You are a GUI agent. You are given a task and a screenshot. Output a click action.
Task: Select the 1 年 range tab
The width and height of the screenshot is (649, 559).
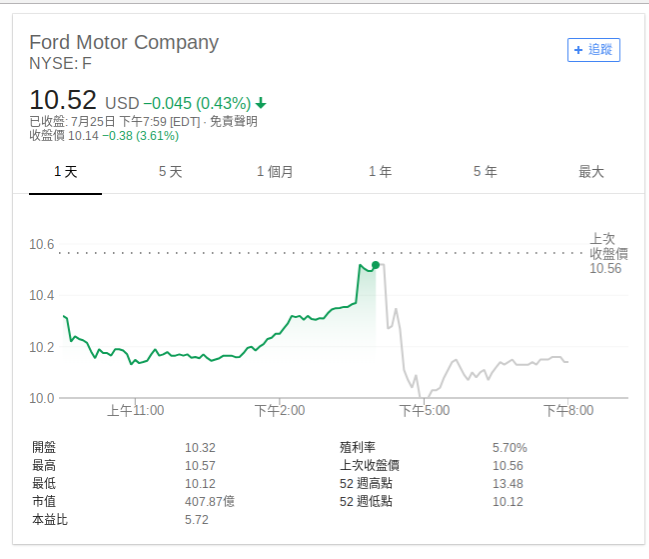(380, 171)
